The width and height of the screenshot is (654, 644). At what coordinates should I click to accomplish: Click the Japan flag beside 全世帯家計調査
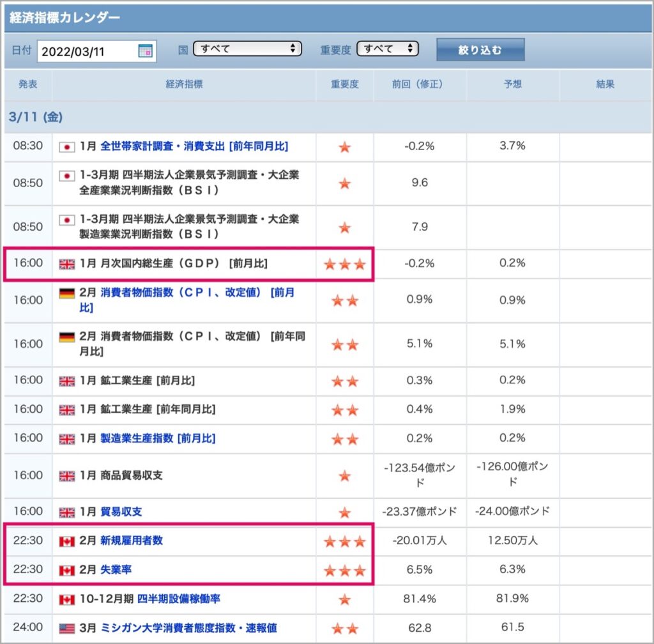click(x=66, y=147)
